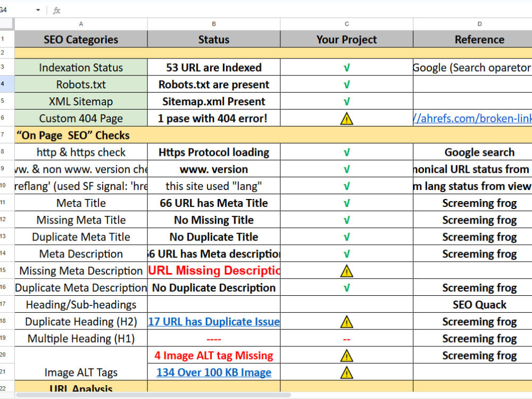
Task: Select the No Duplicate Description cell
Action: click(x=214, y=287)
